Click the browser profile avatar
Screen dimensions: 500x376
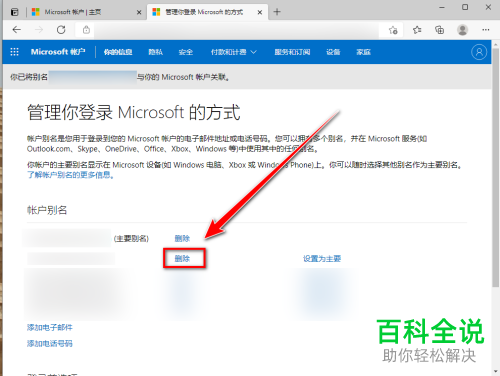tap(462, 30)
